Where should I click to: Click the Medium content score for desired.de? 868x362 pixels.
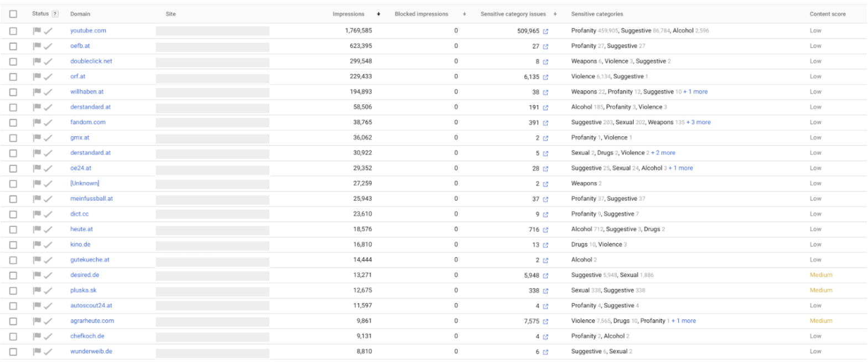click(821, 275)
